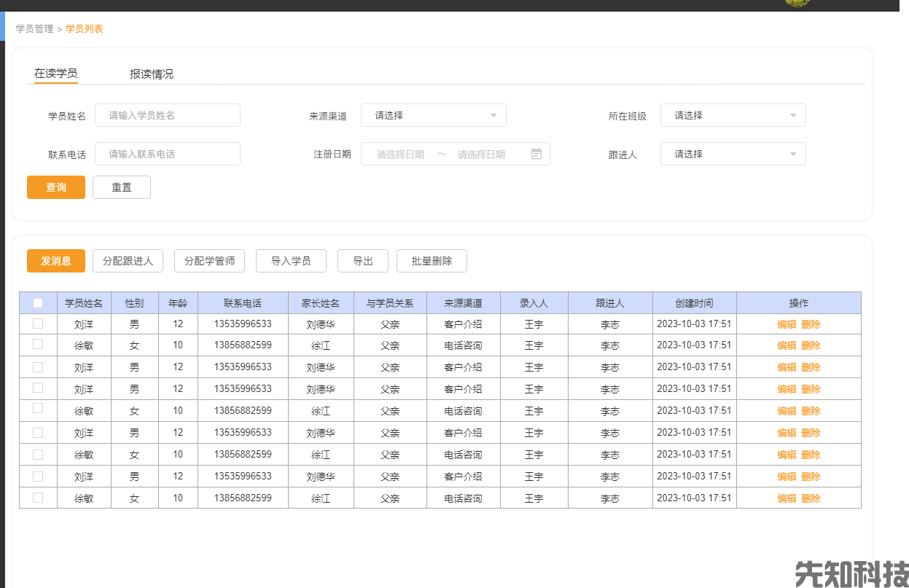Screen dimensions: 909x588
Task: Open the calendar icon in 注册日期 field
Action: pos(537,154)
